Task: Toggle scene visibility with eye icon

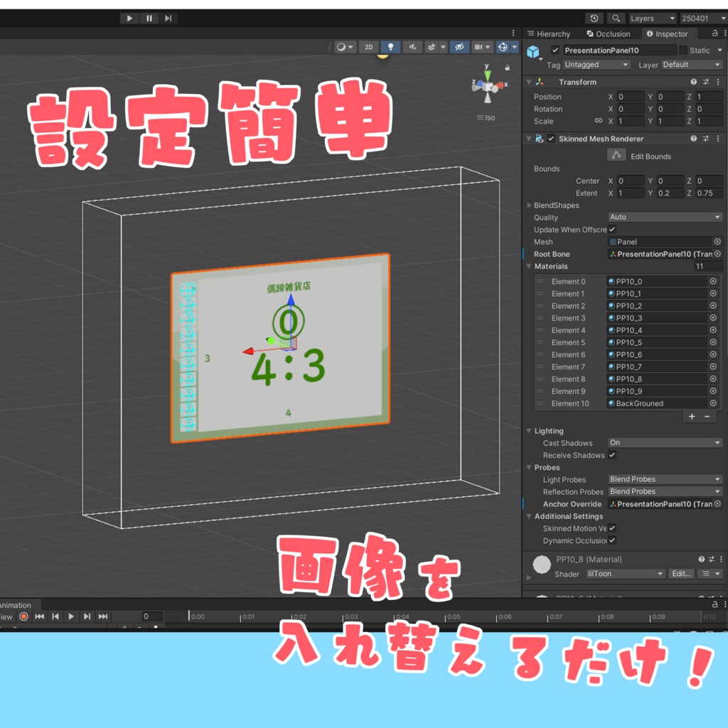Action: point(460,46)
